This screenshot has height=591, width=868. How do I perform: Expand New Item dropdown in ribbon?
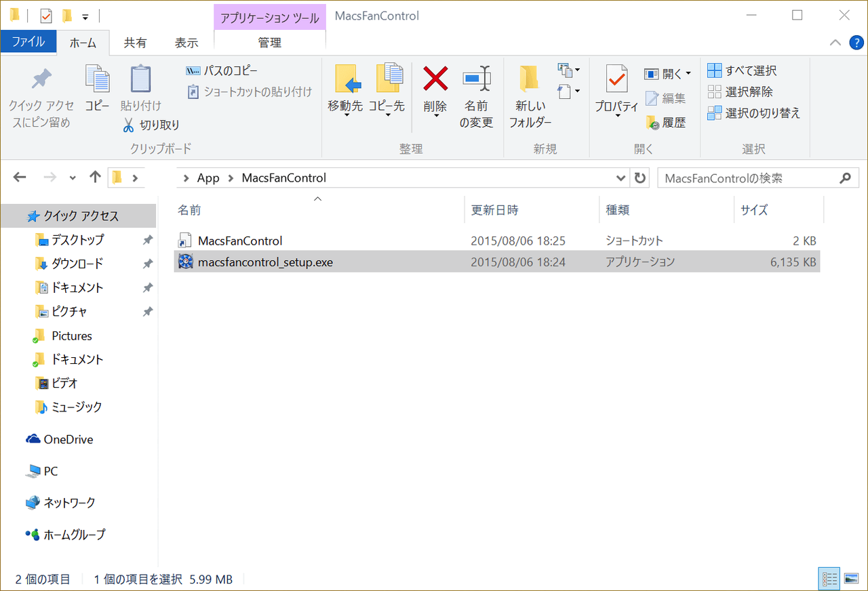568,70
